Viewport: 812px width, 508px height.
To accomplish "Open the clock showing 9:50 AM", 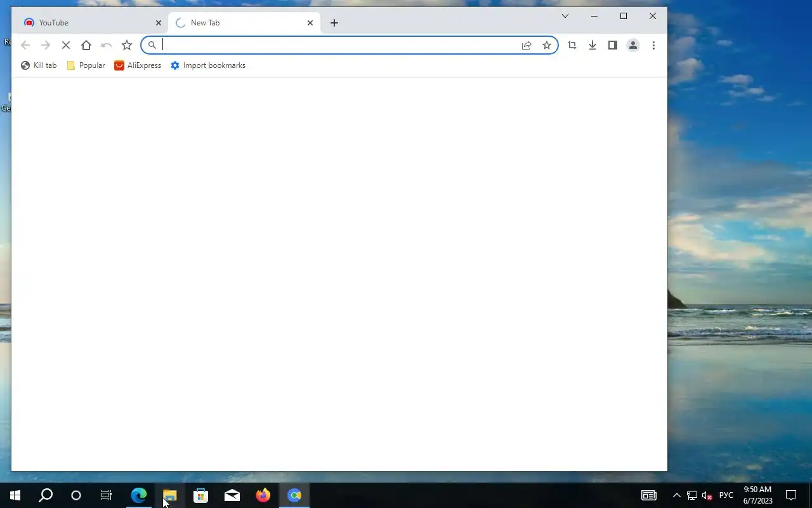I will [x=757, y=495].
